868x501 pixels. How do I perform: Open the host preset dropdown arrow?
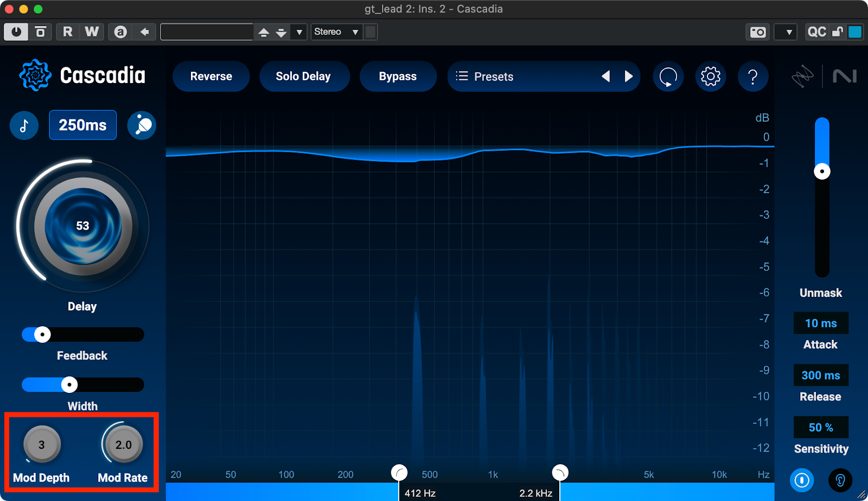(x=299, y=33)
